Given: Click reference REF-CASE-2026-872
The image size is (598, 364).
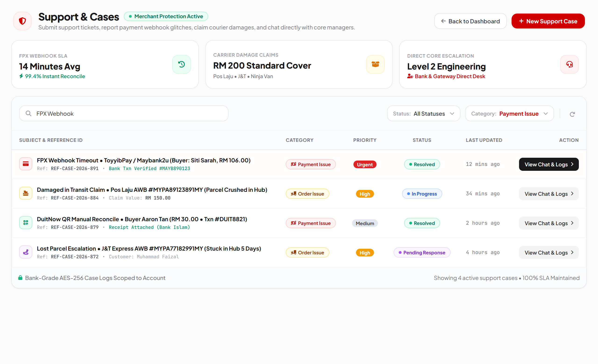Looking at the screenshot, I should [75, 257].
